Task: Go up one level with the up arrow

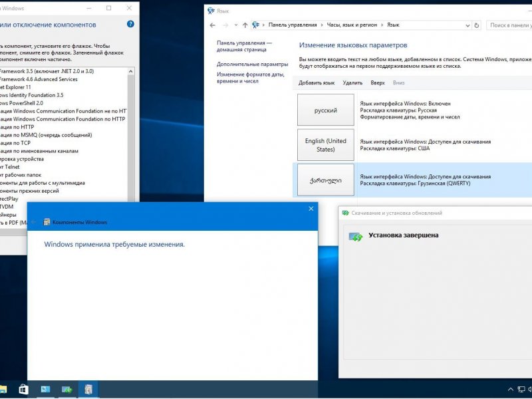Action: click(x=245, y=25)
